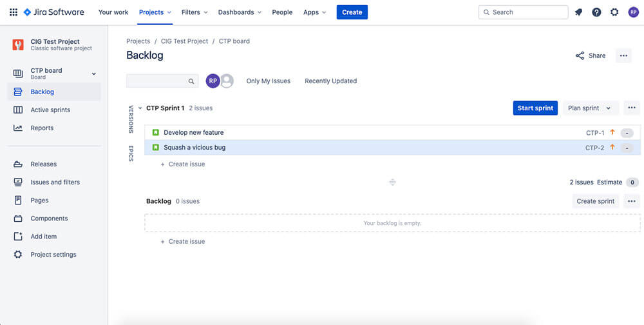Click the Releases ship icon
Image resolution: width=644 pixels, height=325 pixels.
[17, 164]
